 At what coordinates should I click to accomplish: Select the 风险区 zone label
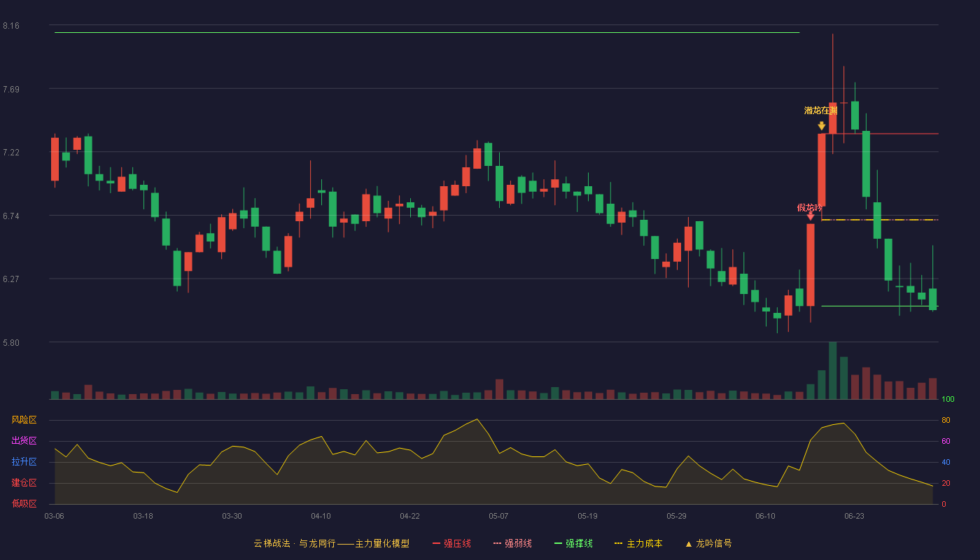click(x=24, y=420)
